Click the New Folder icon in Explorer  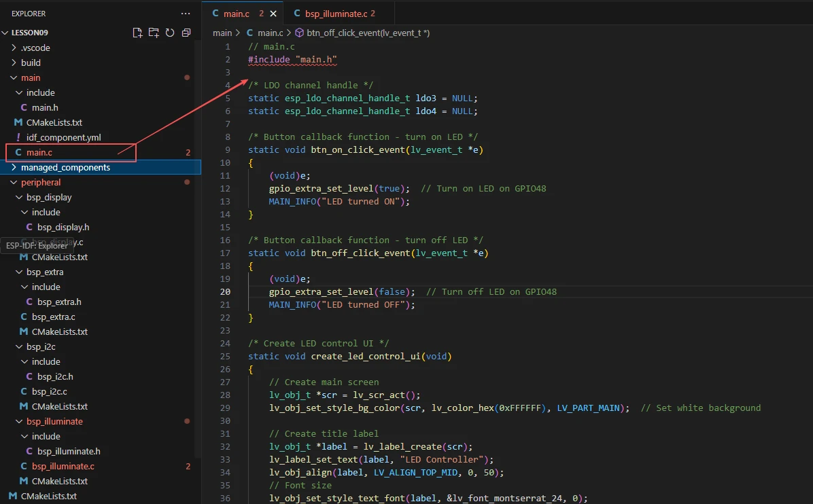154,33
